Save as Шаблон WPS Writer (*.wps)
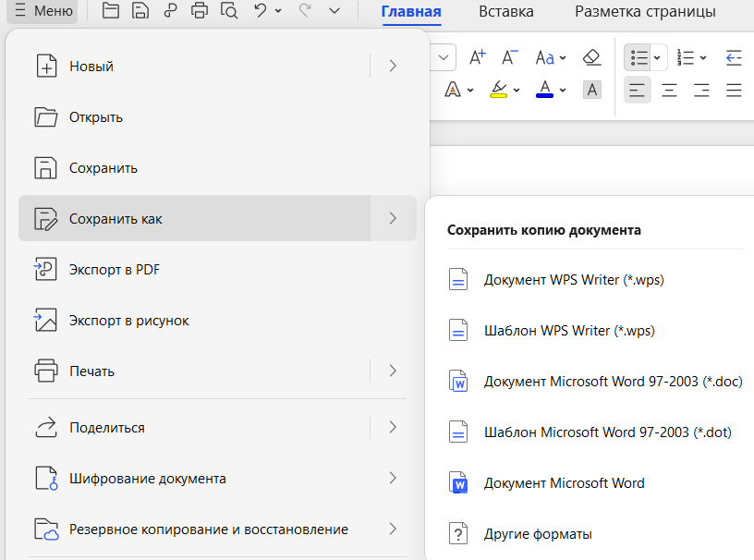 tap(595, 331)
